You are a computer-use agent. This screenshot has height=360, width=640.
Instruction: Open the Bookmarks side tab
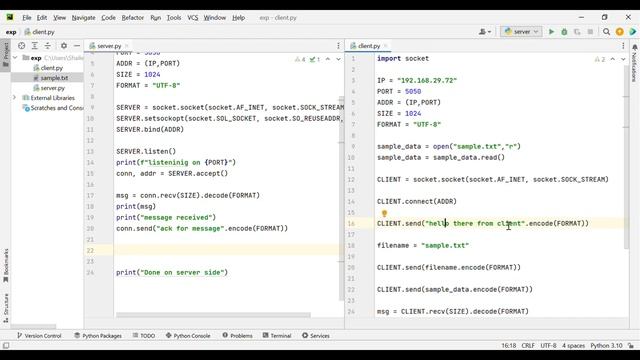6,266
